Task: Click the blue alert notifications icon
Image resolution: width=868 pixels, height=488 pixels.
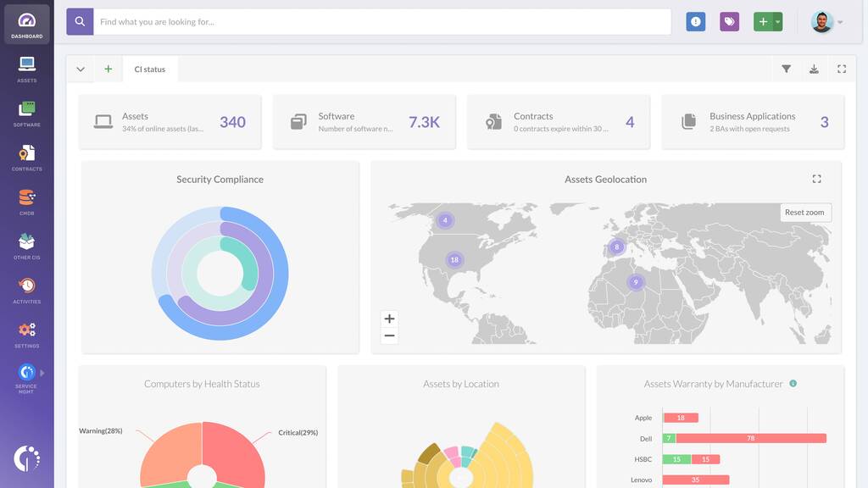Action: (696, 22)
